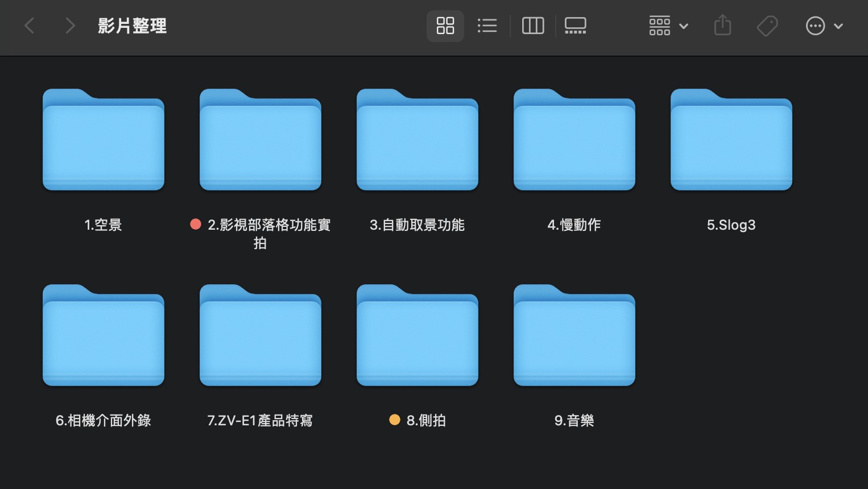Viewport: 868px width, 489px height.
Task: Click the 7.ZV-E1產品特寫 folder name
Action: [x=261, y=421]
